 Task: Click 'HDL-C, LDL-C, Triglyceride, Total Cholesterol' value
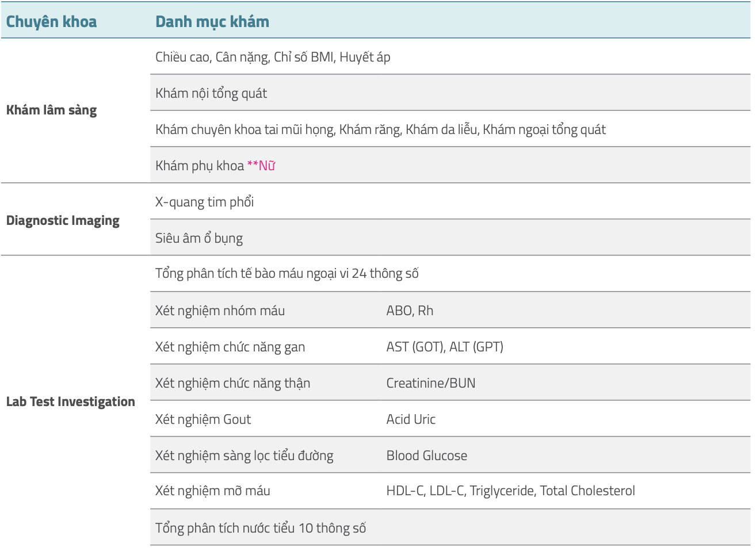click(x=511, y=491)
